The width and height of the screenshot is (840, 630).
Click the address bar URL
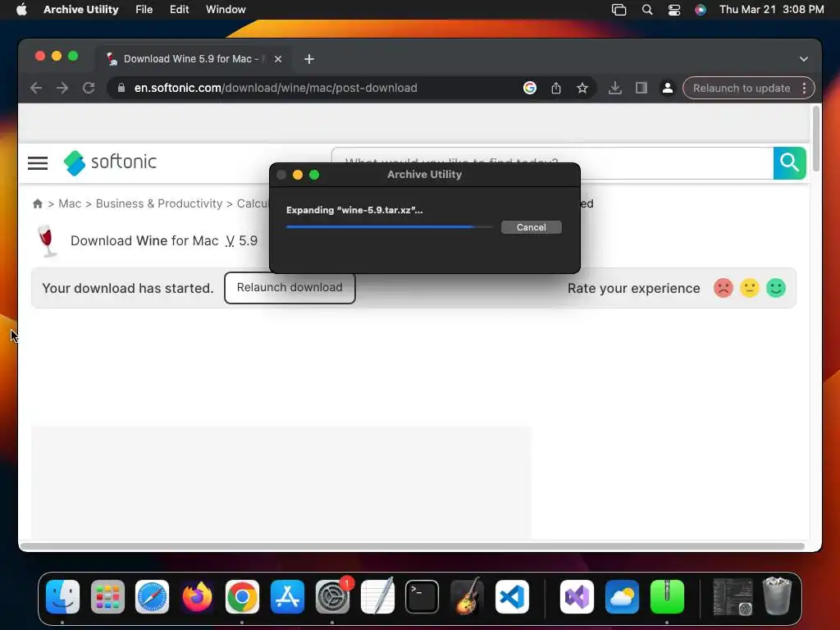pos(276,88)
